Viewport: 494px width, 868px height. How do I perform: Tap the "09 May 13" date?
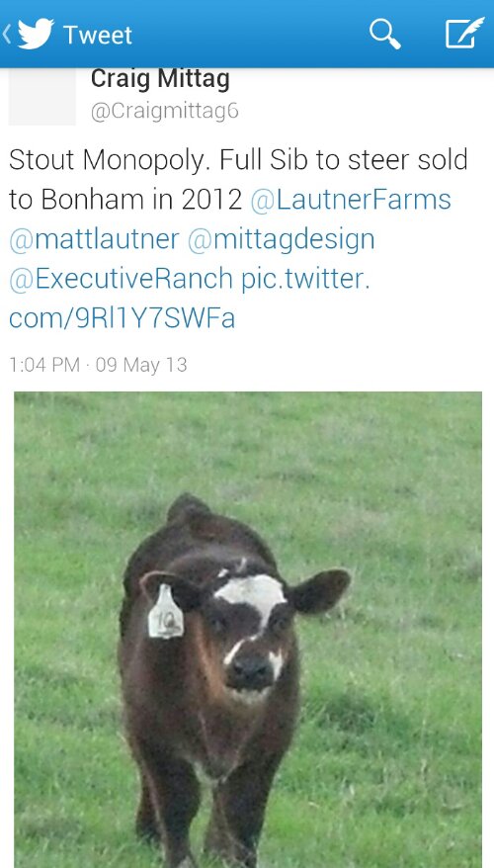tap(141, 365)
